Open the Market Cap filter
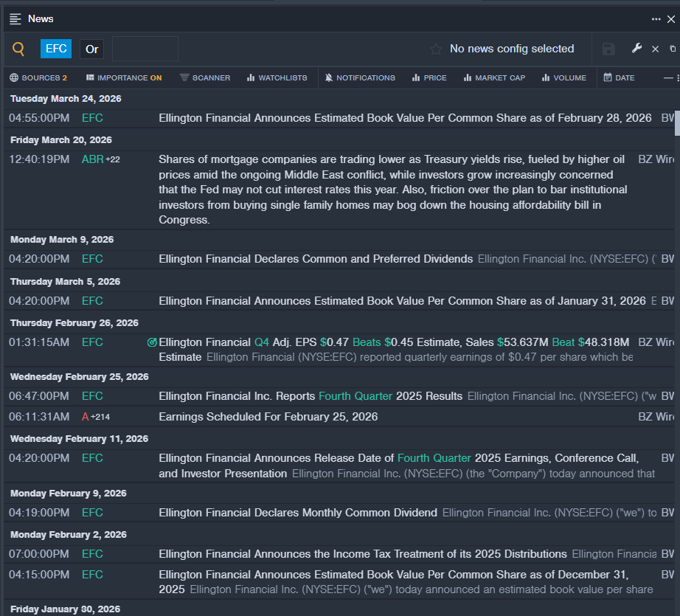Image resolution: width=680 pixels, height=616 pixels. click(x=494, y=77)
